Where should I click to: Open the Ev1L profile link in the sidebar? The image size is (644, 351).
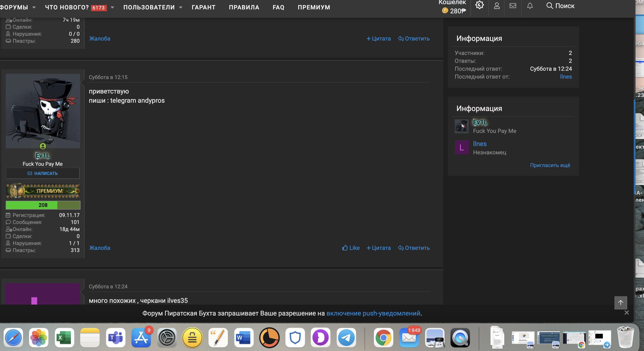[480, 122]
